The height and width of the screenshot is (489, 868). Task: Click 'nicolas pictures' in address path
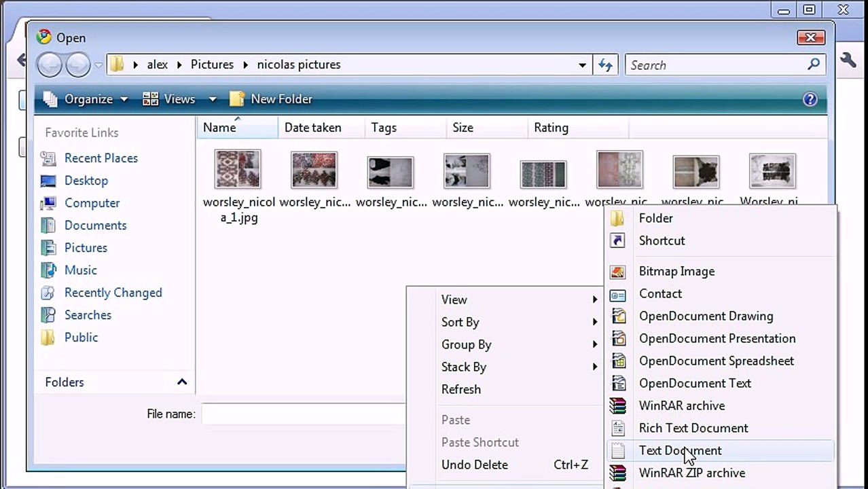(x=299, y=65)
